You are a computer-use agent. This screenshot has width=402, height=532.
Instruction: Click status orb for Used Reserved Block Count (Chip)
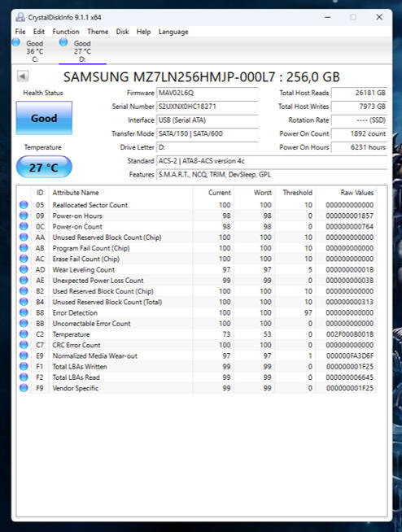[x=24, y=291]
